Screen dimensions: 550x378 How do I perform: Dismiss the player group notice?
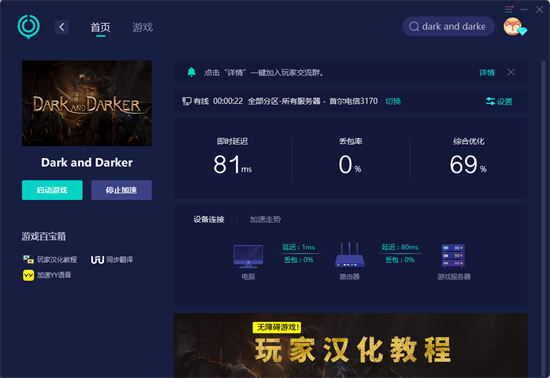point(511,72)
